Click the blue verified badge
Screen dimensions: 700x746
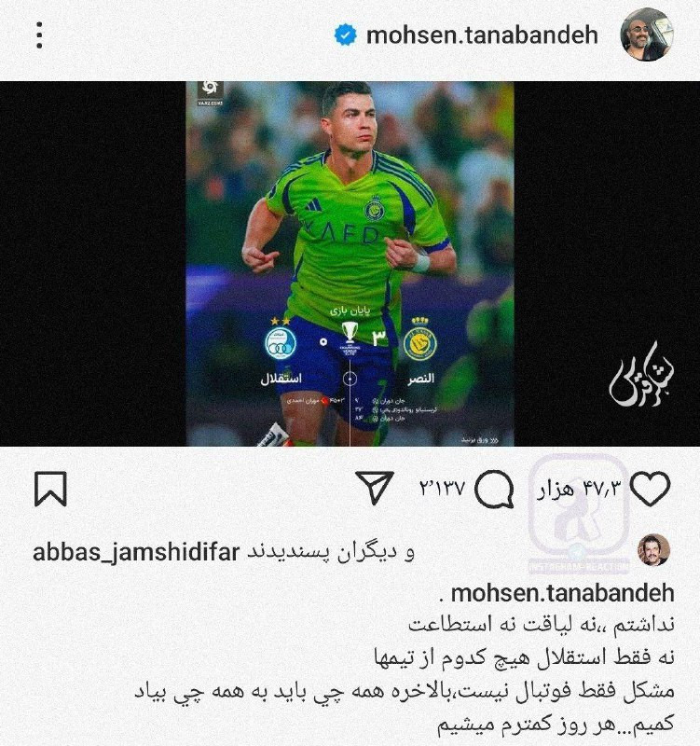click(346, 35)
